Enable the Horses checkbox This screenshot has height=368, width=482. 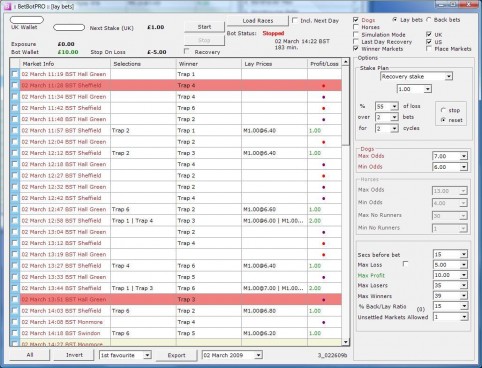coord(356,27)
